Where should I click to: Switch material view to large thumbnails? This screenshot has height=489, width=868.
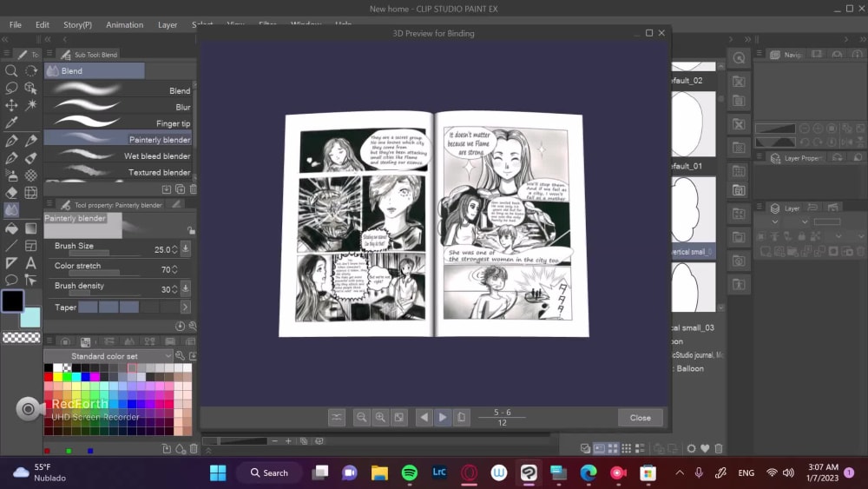(613, 448)
